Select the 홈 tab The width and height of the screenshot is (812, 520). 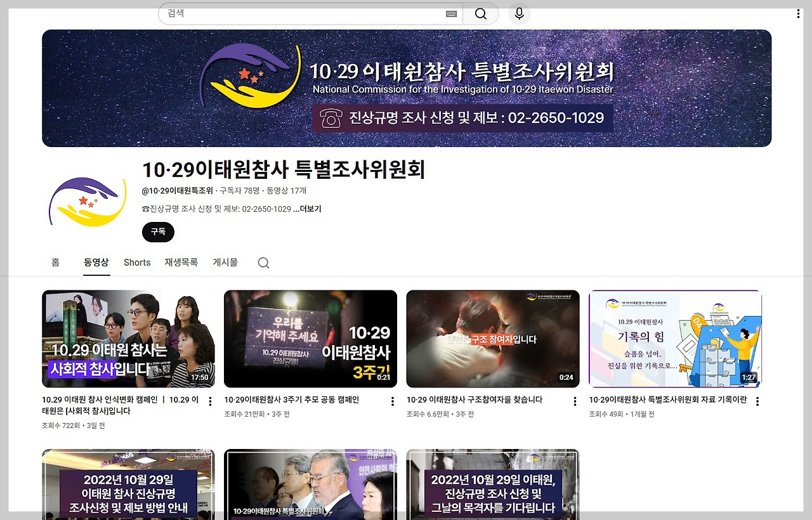click(55, 262)
